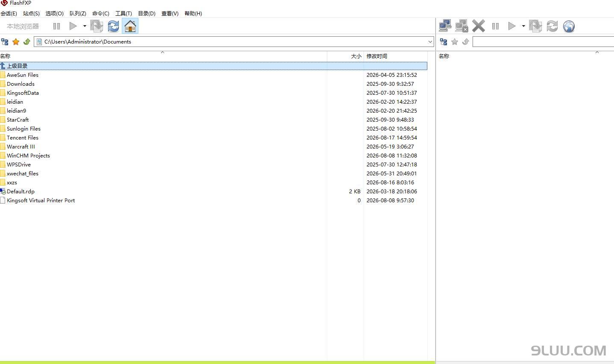Select the Default.rdp file

[x=214, y=192]
